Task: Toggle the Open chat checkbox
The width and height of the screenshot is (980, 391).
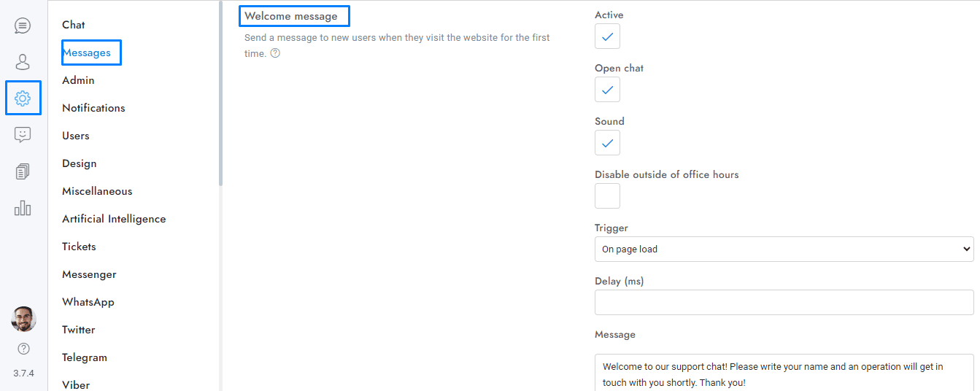Action: click(x=607, y=90)
